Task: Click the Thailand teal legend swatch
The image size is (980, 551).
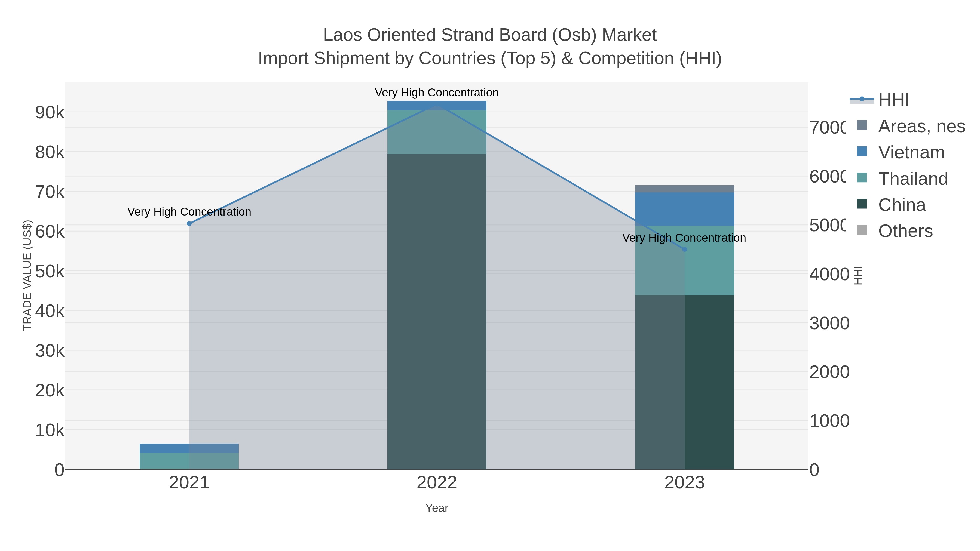Action: (862, 178)
